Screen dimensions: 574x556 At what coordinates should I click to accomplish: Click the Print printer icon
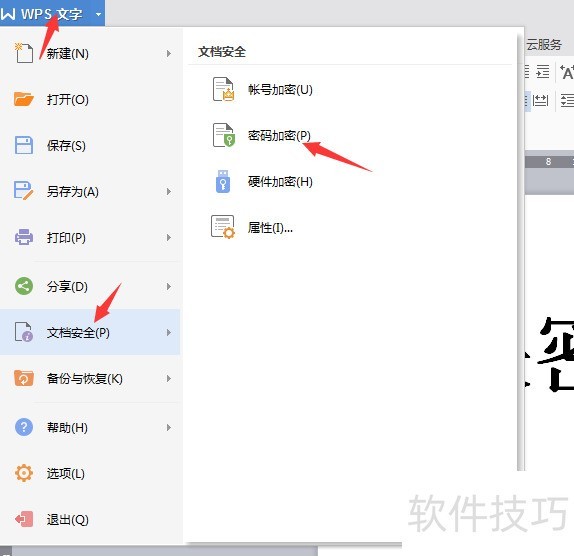coord(24,237)
